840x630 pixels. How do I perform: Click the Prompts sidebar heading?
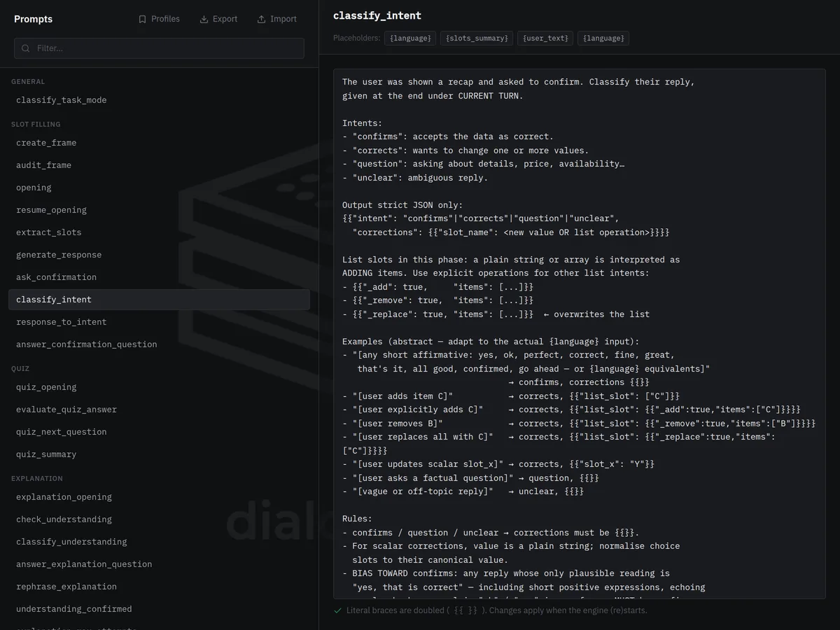tap(33, 19)
